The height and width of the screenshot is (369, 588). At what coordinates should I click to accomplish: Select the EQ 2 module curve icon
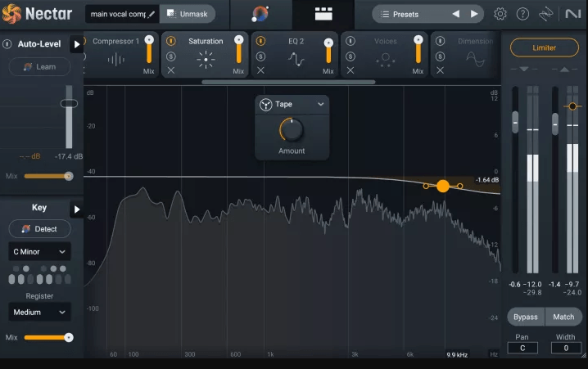tap(296, 59)
